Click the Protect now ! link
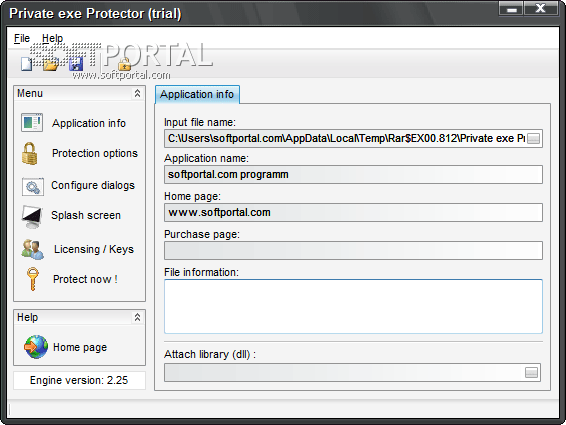The width and height of the screenshot is (566, 425). click(x=85, y=279)
